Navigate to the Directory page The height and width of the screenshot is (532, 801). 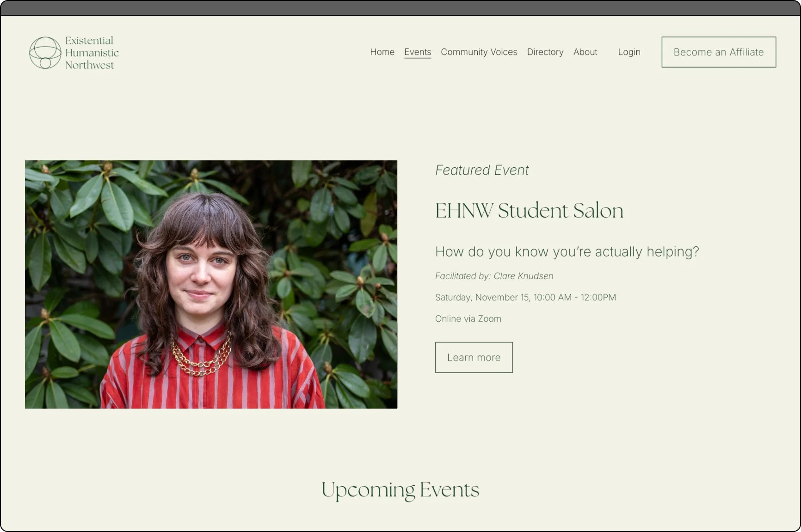click(x=545, y=52)
